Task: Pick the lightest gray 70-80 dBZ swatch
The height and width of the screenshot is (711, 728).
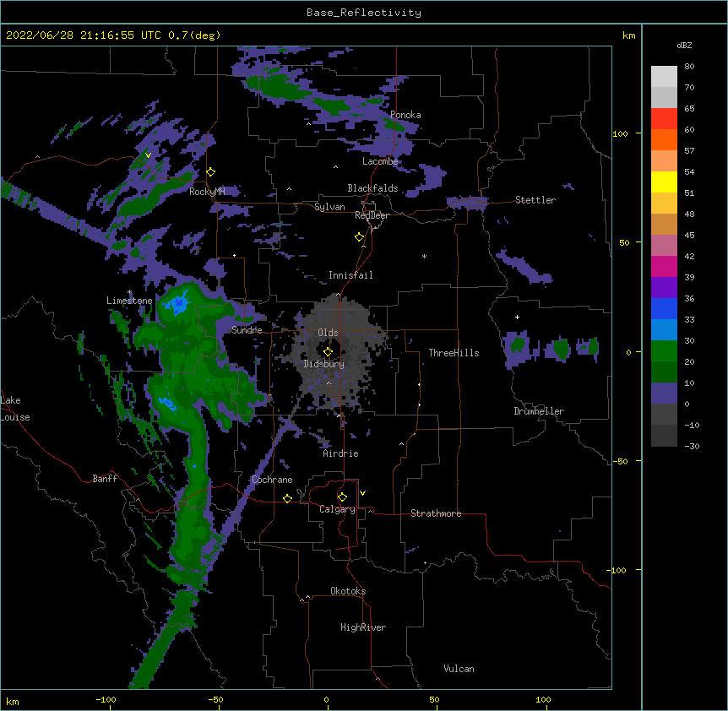Action: 664,77
